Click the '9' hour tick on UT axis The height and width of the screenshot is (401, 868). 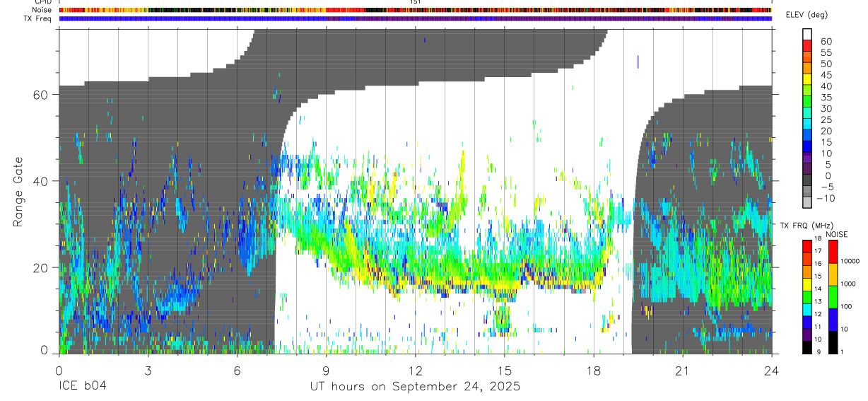click(326, 371)
